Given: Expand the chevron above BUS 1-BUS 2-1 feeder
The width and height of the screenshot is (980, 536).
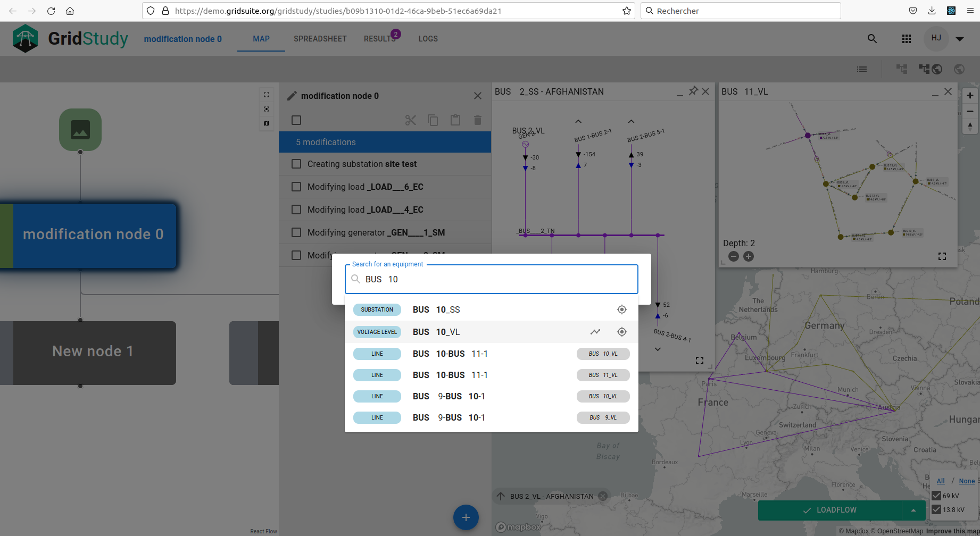Looking at the screenshot, I should pos(578,121).
